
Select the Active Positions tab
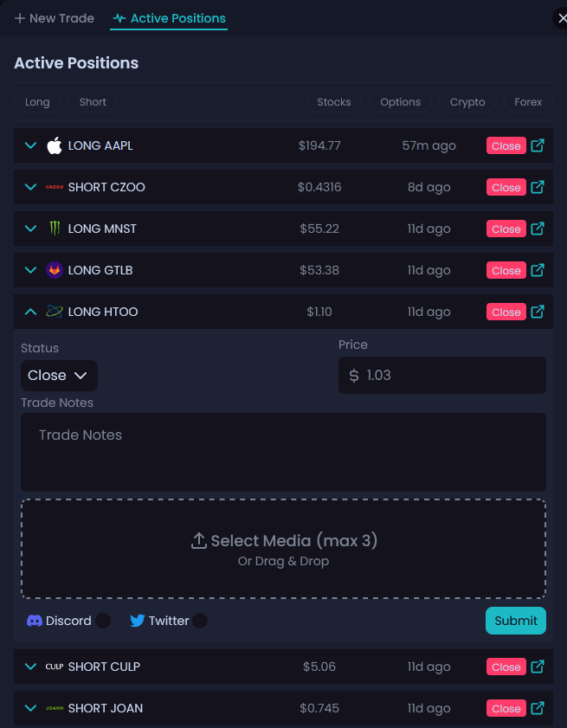(x=169, y=18)
